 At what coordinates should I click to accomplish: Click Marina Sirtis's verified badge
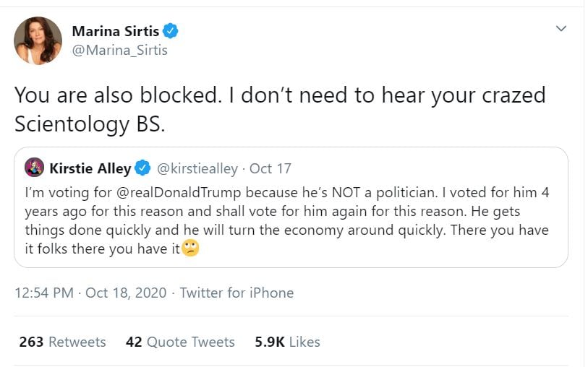(x=171, y=31)
